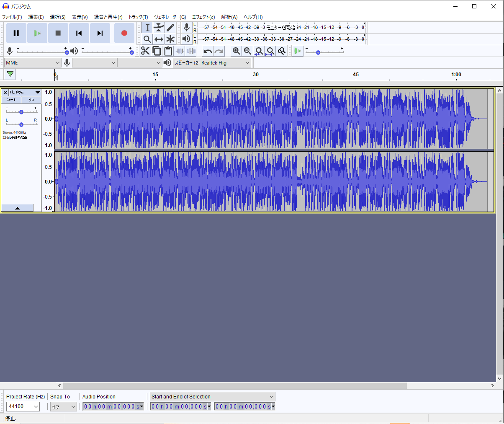Open the ヘルプ(H) menu
The image size is (504, 424).
pyautogui.click(x=253, y=17)
